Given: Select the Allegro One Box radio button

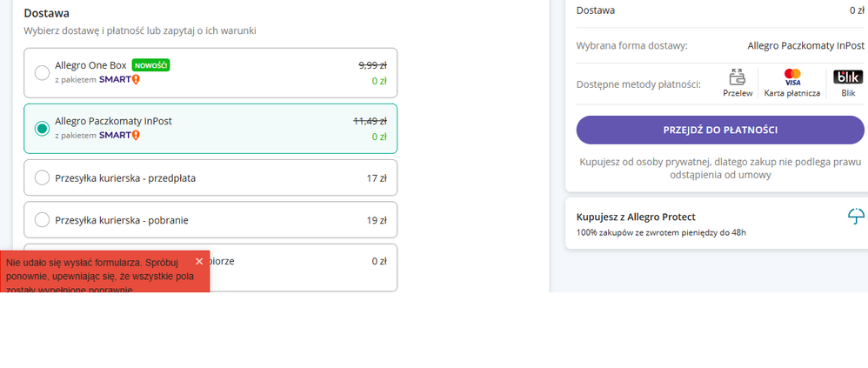Looking at the screenshot, I should coord(42,73).
